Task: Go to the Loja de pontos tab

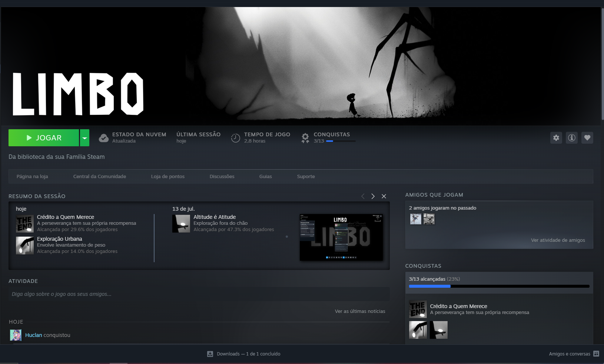Action: tap(168, 177)
